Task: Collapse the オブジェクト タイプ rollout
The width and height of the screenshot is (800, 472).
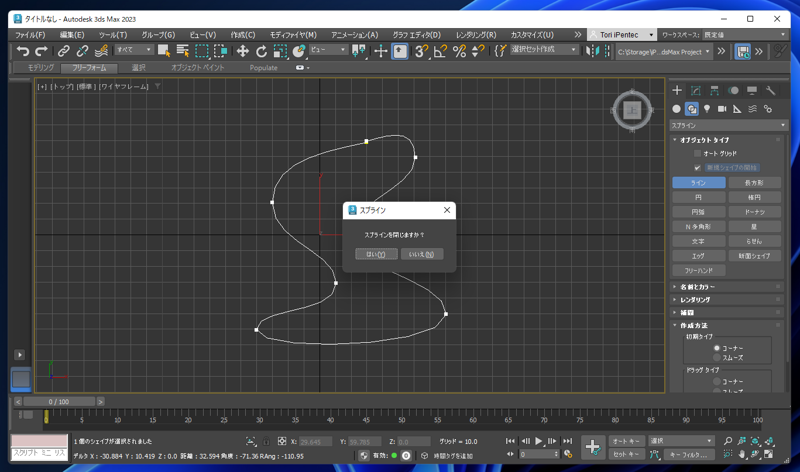Action: pos(728,140)
